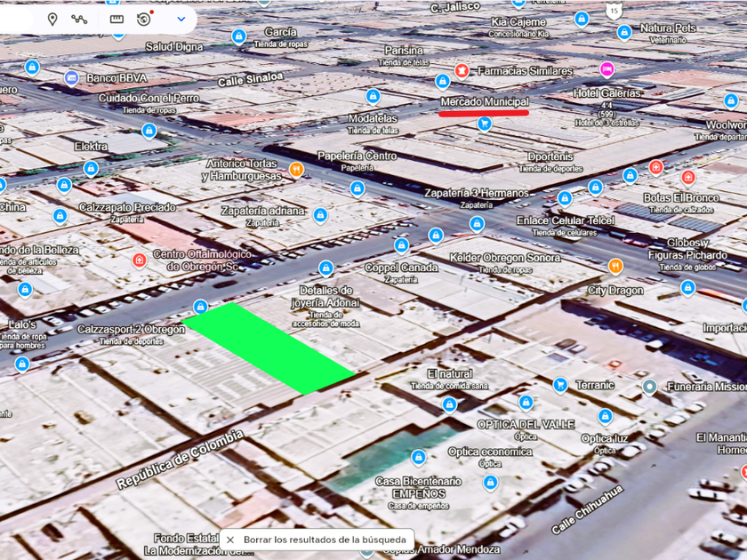The image size is (747, 560).
Task: Click the Botas El Bronco label
Action: [681, 197]
